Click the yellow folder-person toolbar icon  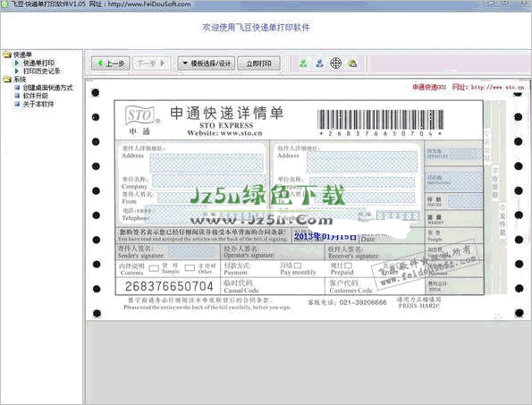coord(352,63)
